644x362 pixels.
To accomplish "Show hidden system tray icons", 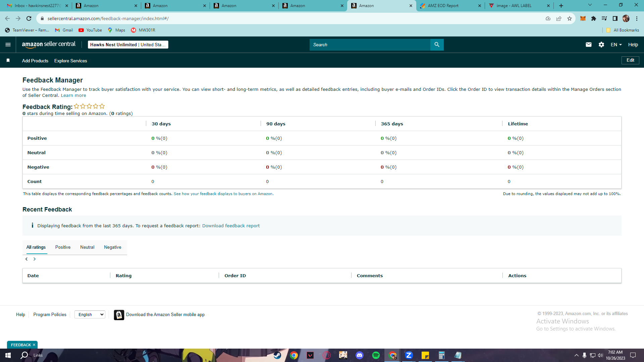I will [x=576, y=355].
